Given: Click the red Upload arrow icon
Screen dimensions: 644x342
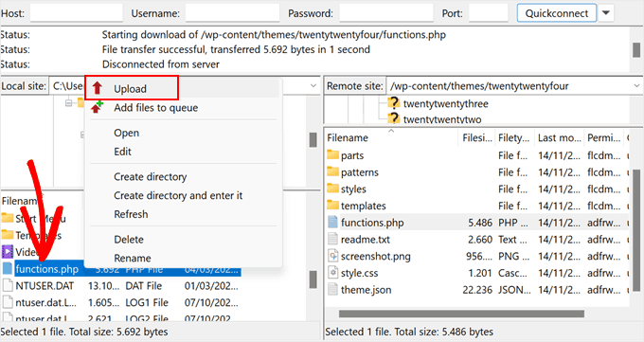Looking at the screenshot, I should pyautogui.click(x=97, y=87).
